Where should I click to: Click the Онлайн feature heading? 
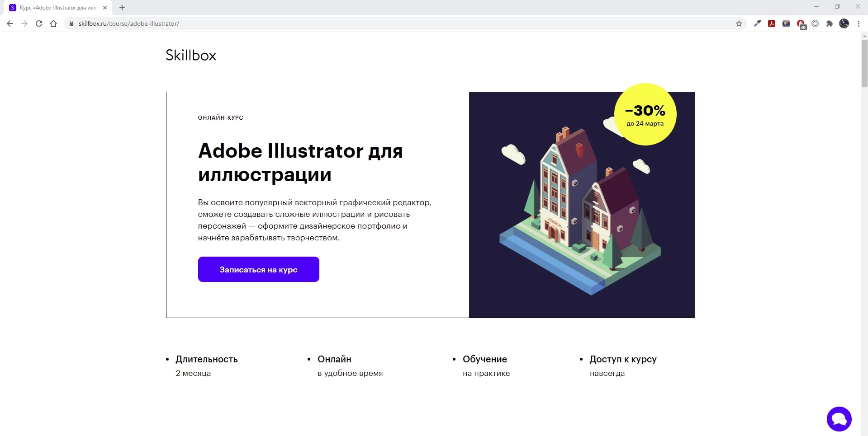tap(334, 359)
